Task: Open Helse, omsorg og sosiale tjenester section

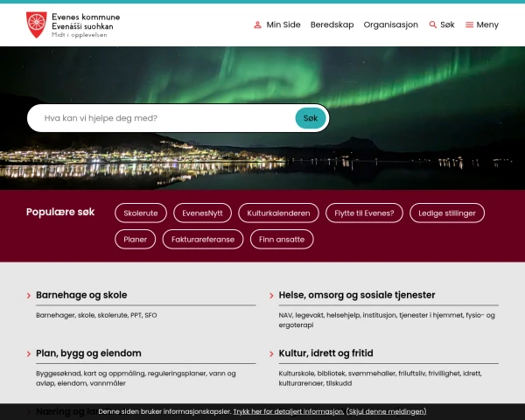Action: [357, 295]
